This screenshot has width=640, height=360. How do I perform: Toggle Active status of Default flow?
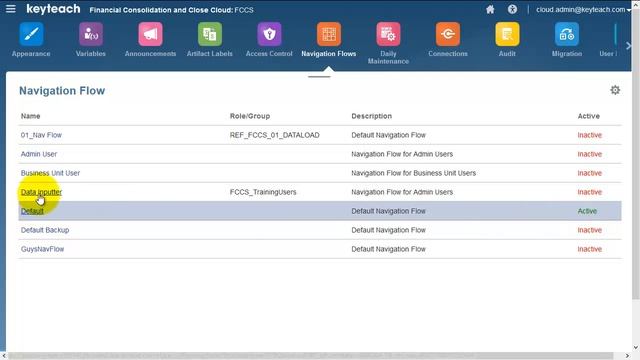click(x=587, y=211)
